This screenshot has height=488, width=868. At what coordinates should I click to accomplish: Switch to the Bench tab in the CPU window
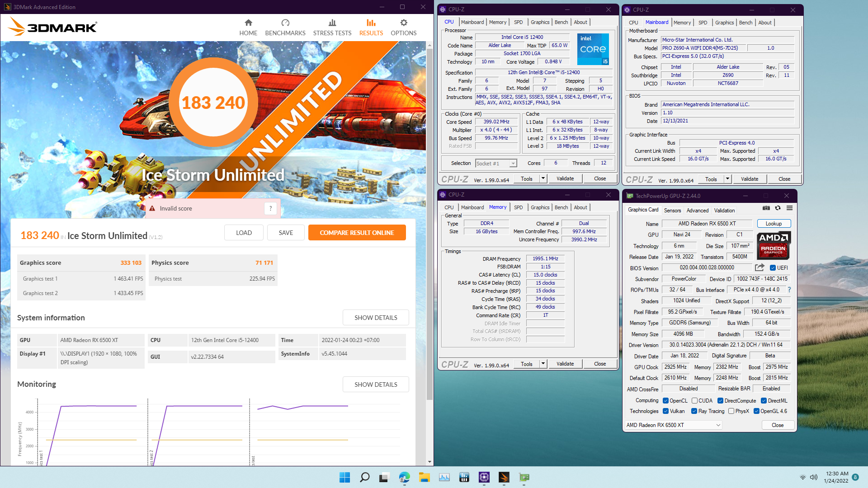(561, 22)
